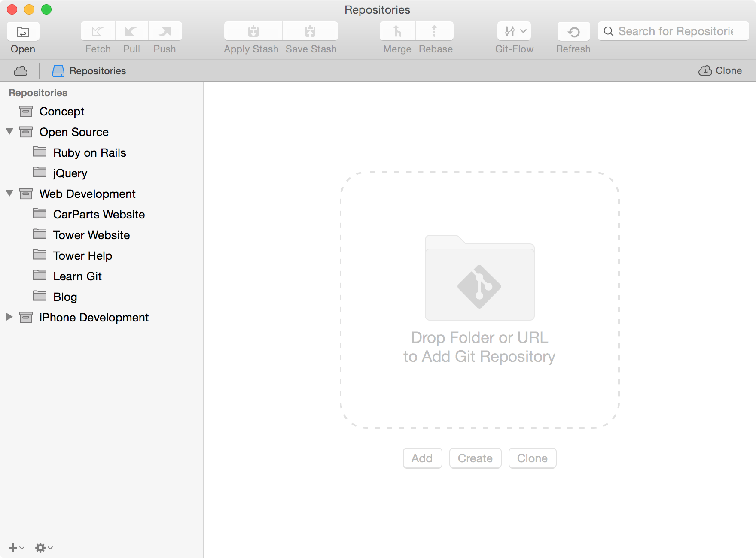Viewport: 756px width, 558px height.
Task: Select iPhone Development group row
Action: (101, 318)
